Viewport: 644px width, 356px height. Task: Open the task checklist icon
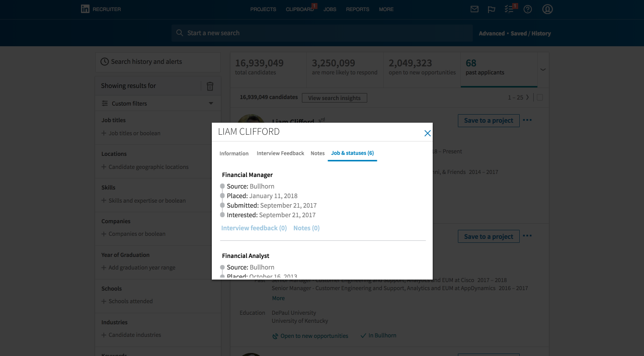(509, 9)
